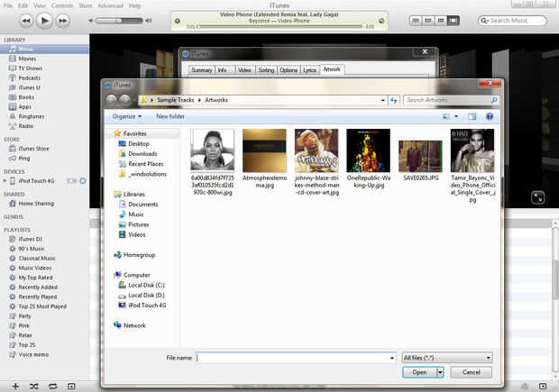559x392 pixels.
Task: Open Radio in the sidebar
Action: pos(25,126)
